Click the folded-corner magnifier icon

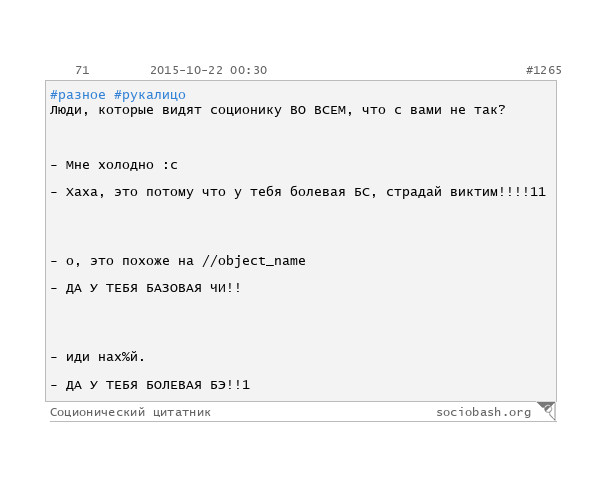coord(547,411)
